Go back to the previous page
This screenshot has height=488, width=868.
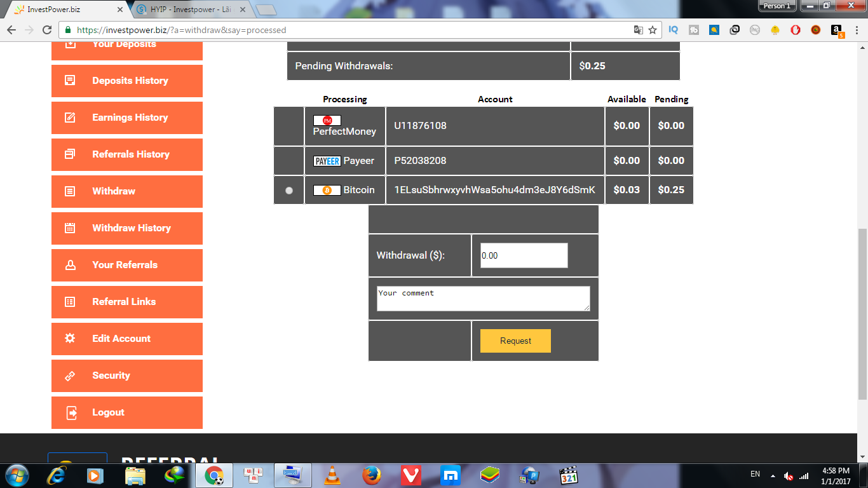(11, 30)
